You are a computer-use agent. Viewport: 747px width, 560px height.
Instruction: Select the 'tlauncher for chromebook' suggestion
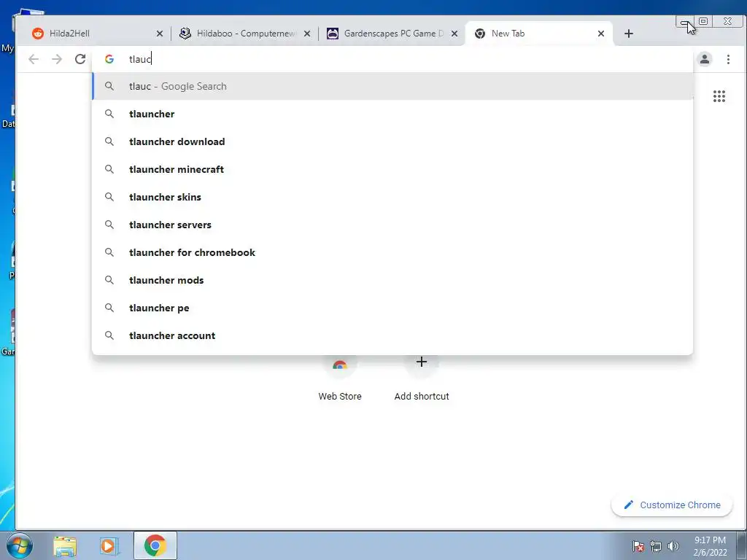pos(392,252)
